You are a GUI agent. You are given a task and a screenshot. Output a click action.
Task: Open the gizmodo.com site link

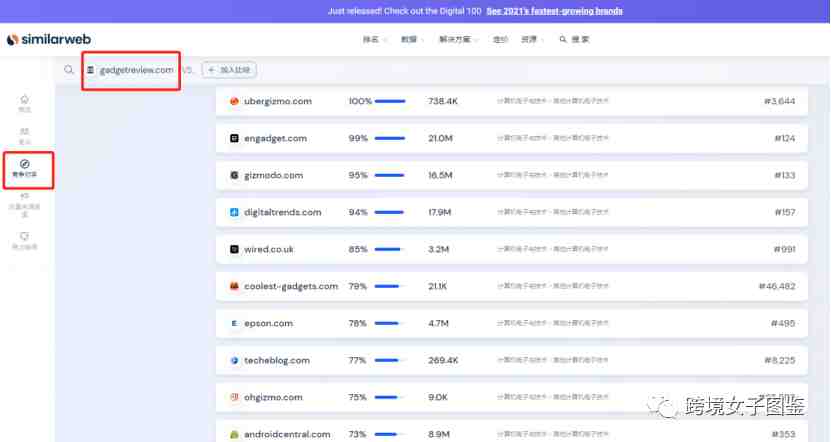pos(273,175)
